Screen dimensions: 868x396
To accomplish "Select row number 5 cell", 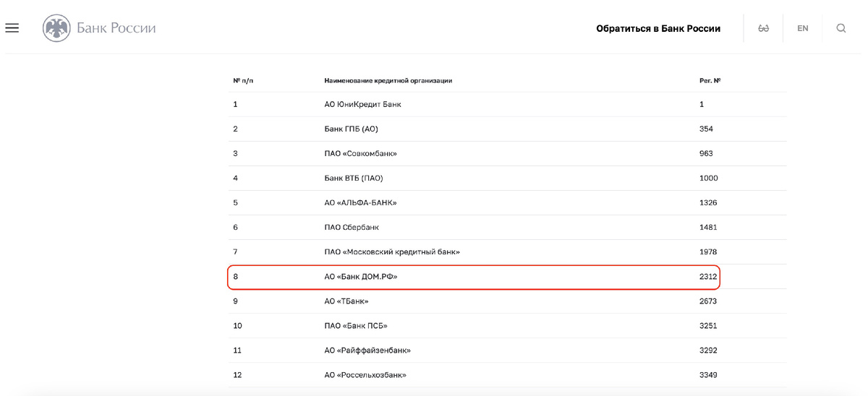I will click(x=235, y=203).
